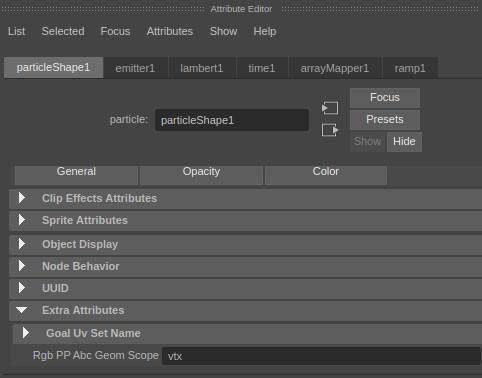Expand the Node Behavior section

22,266
